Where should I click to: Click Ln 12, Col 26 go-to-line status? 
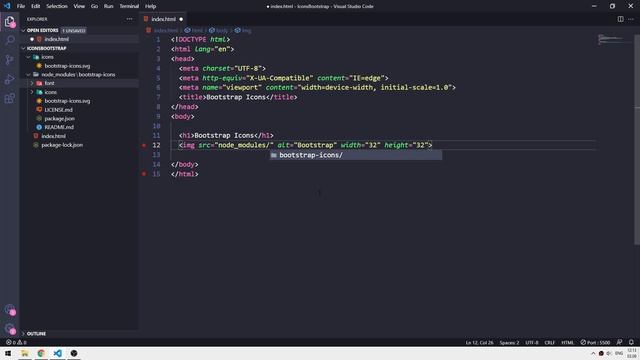click(x=480, y=342)
